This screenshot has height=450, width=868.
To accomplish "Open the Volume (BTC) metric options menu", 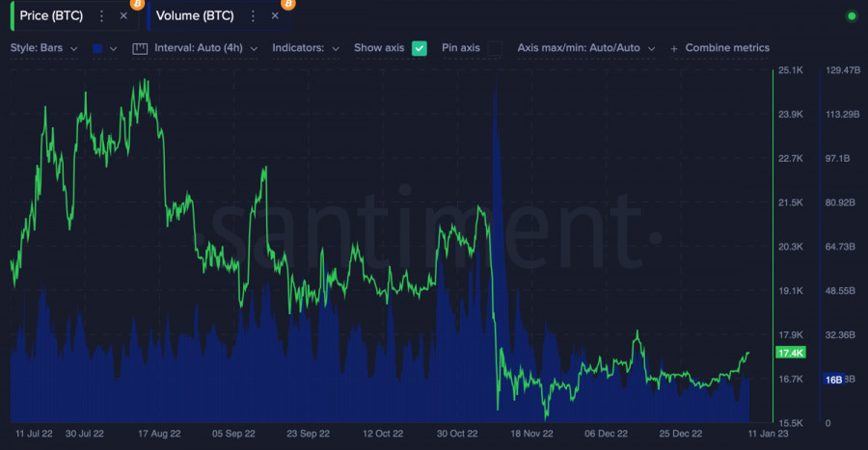I will (253, 16).
